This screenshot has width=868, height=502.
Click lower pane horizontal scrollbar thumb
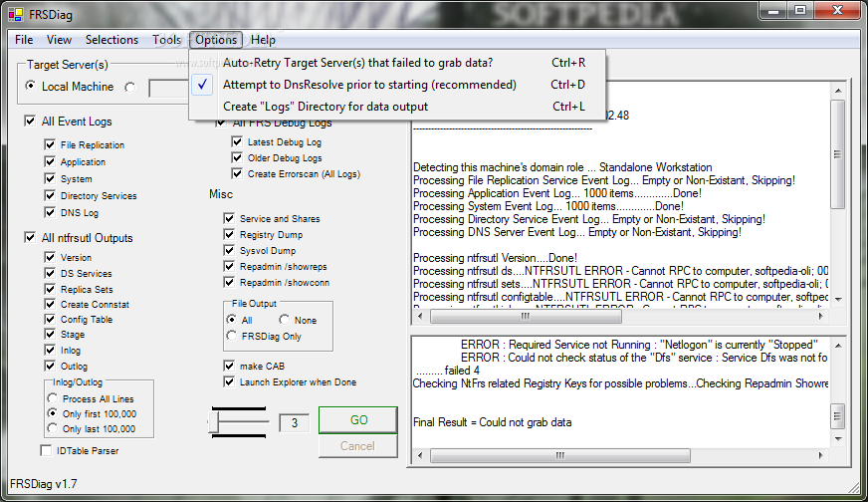(x=560, y=455)
